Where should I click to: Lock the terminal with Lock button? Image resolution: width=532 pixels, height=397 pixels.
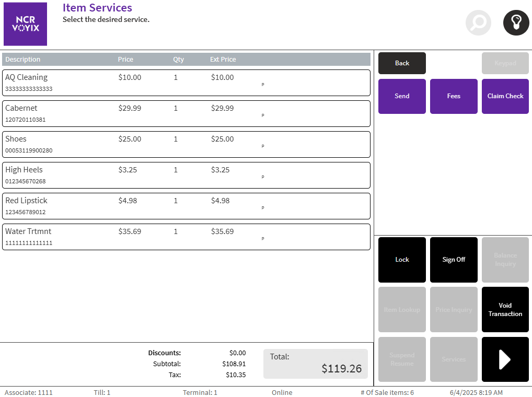tap(402, 260)
